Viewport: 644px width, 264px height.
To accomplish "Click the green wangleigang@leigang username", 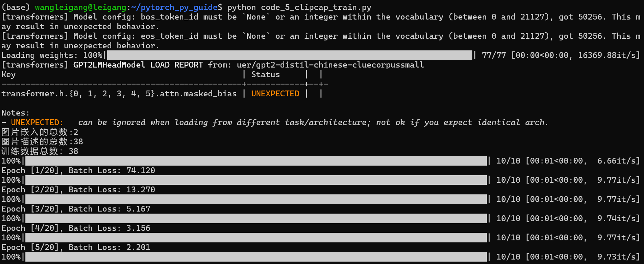I will click(80, 7).
